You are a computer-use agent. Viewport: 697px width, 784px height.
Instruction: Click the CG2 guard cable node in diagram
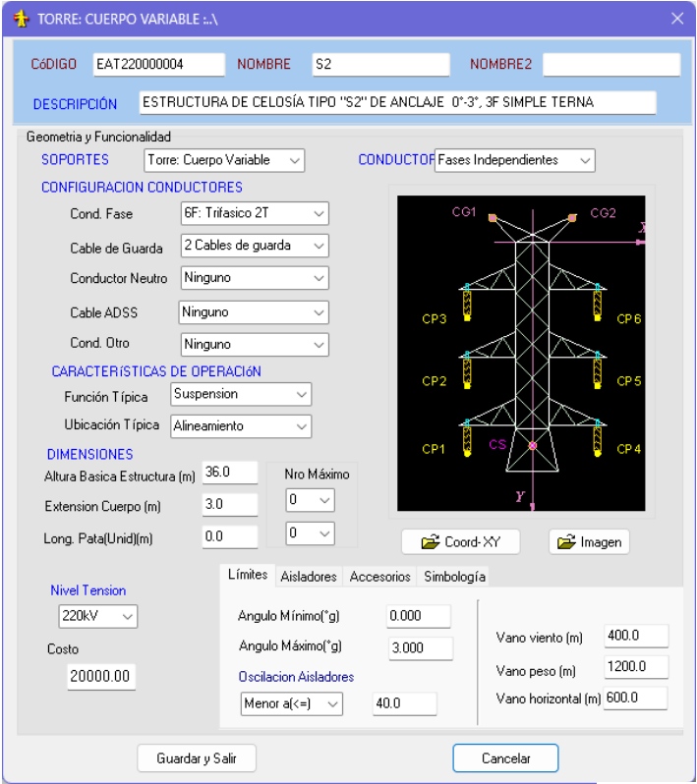coord(572,218)
